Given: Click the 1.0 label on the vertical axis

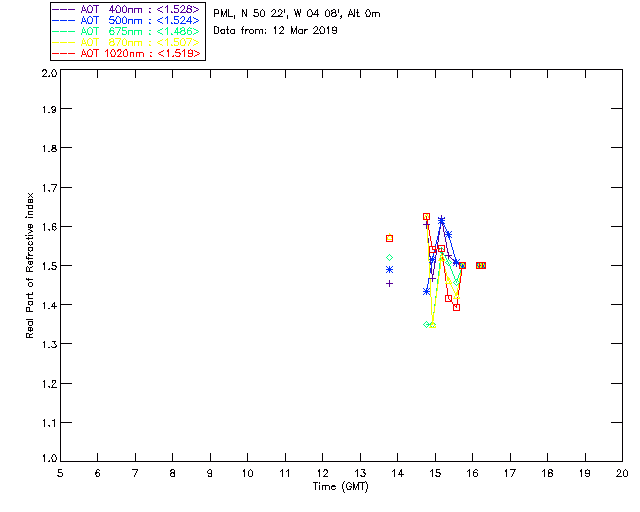Looking at the screenshot, I should (x=49, y=458).
